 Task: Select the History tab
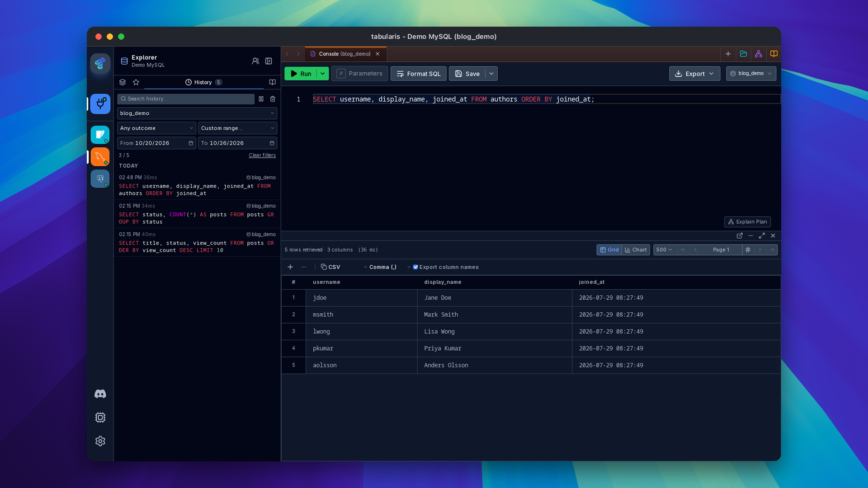coord(203,82)
